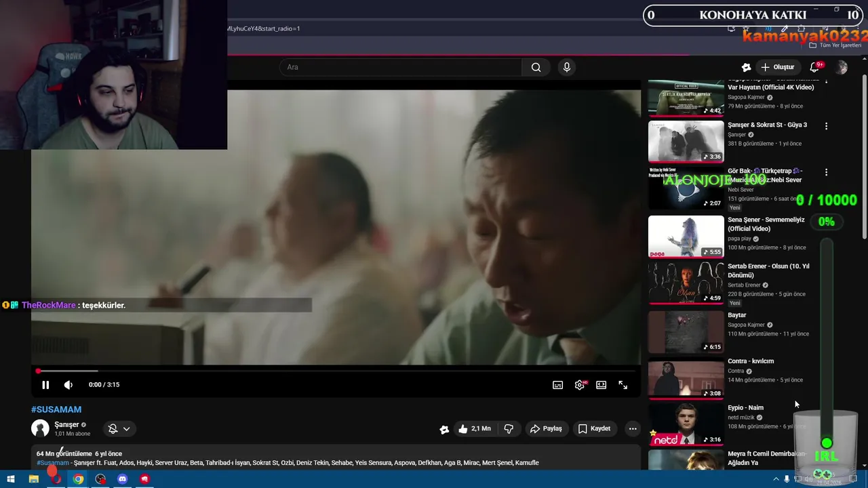Screen dimensions: 868x488
Task: Click the Gör Bak Türkçetrap thumbnail
Action: (x=686, y=188)
